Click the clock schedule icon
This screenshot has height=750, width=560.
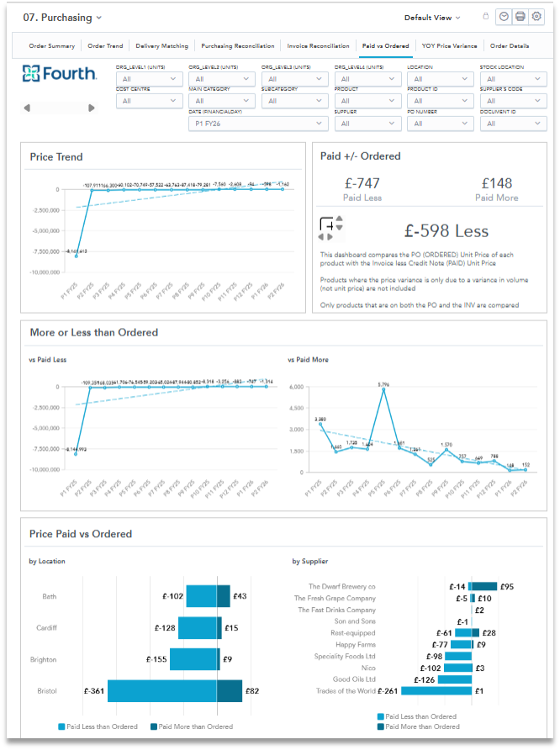click(x=504, y=17)
